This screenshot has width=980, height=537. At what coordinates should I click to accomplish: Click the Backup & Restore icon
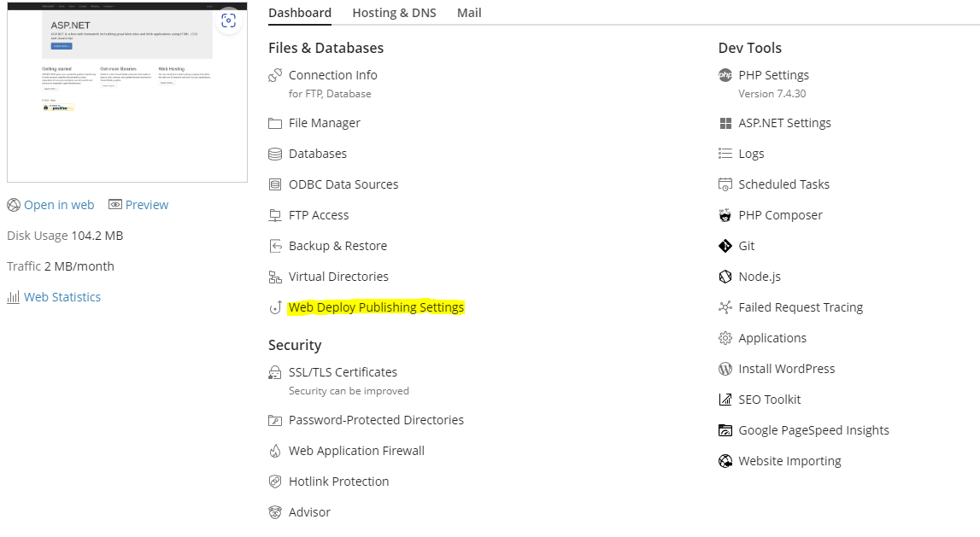point(275,246)
